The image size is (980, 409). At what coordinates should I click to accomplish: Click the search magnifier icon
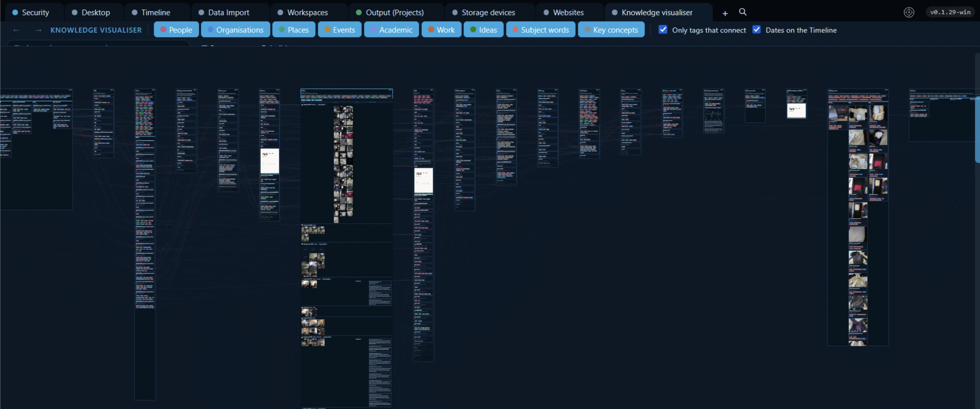tap(743, 12)
